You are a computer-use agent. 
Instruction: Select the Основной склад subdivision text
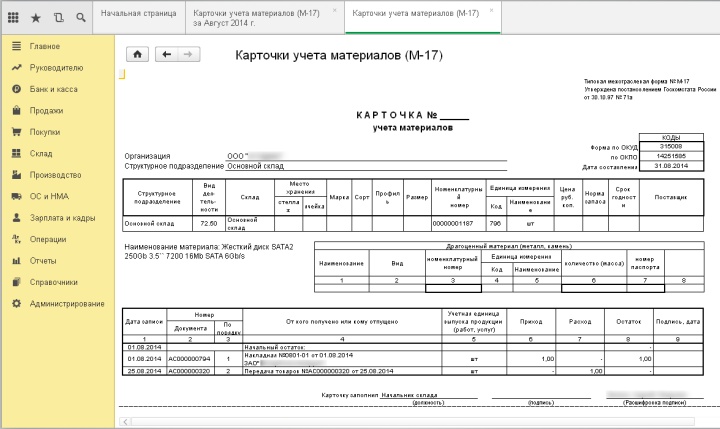(255, 166)
